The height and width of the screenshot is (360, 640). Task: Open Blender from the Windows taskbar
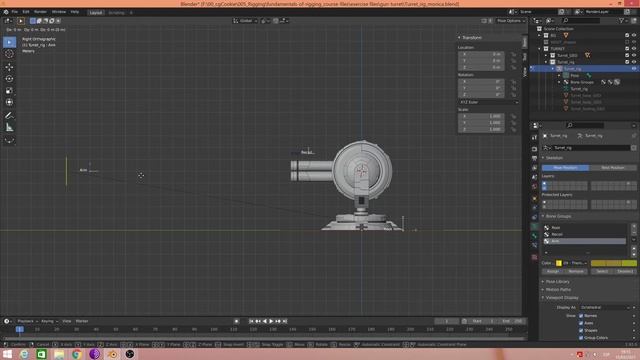(112, 354)
